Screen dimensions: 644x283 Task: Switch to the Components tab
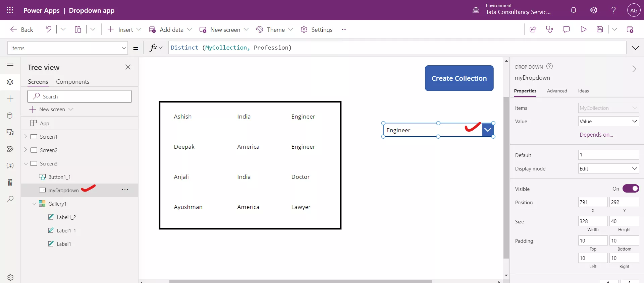72,82
